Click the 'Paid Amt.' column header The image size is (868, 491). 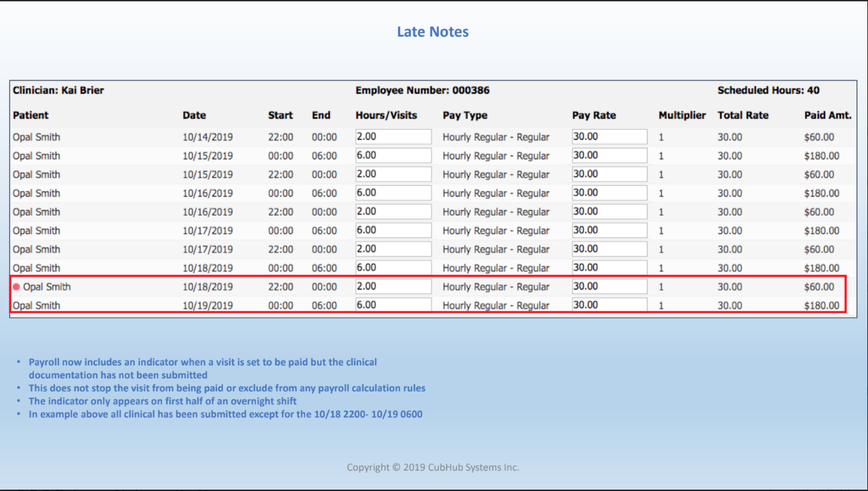[828, 115]
